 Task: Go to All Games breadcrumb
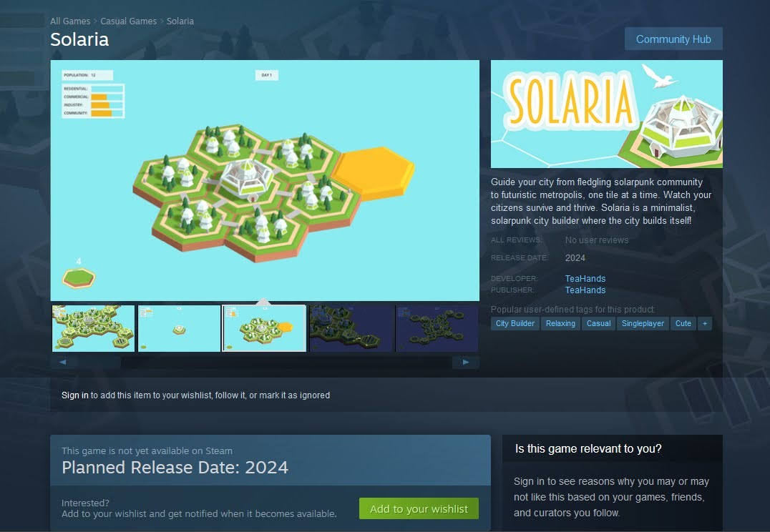tap(70, 21)
